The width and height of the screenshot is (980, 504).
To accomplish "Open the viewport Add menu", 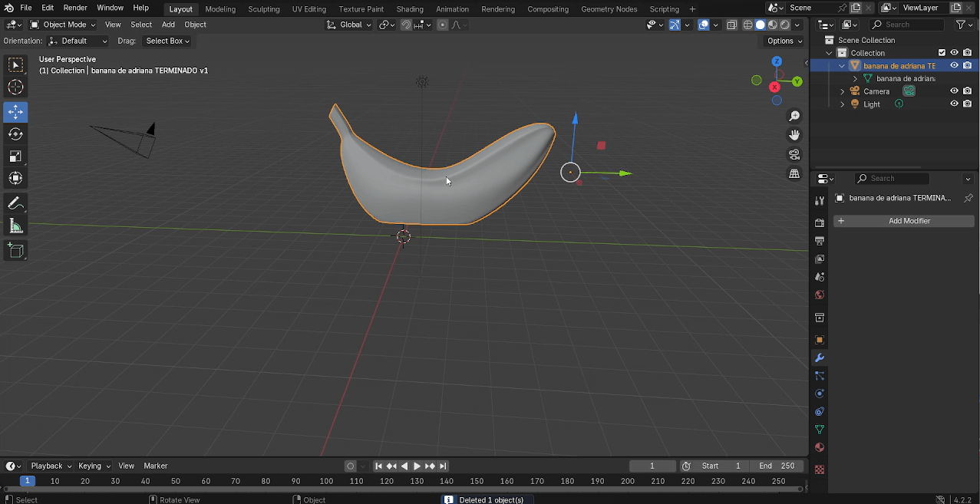I will pyautogui.click(x=168, y=25).
